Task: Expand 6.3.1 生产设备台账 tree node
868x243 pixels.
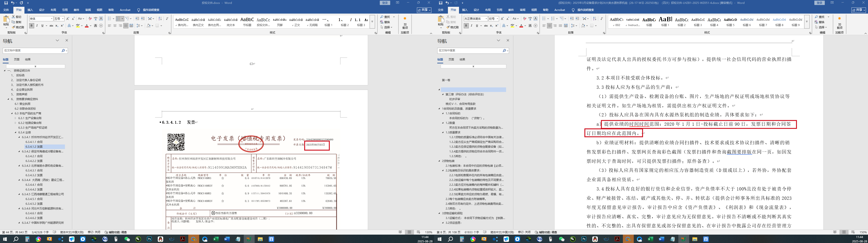Action: pos(15,118)
